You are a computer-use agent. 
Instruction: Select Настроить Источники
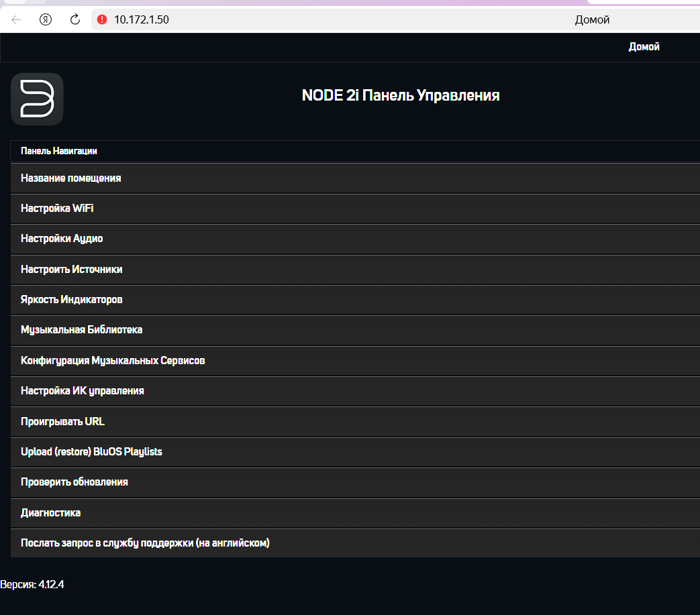point(72,270)
